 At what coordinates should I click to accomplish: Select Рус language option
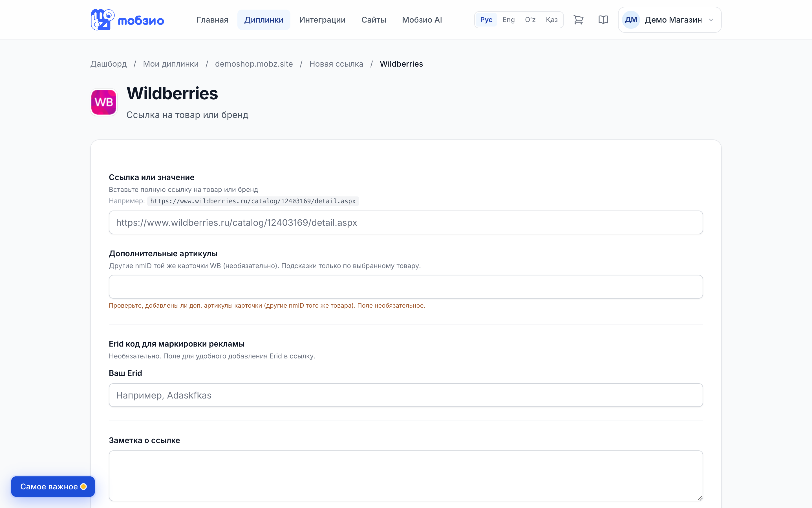(x=486, y=20)
